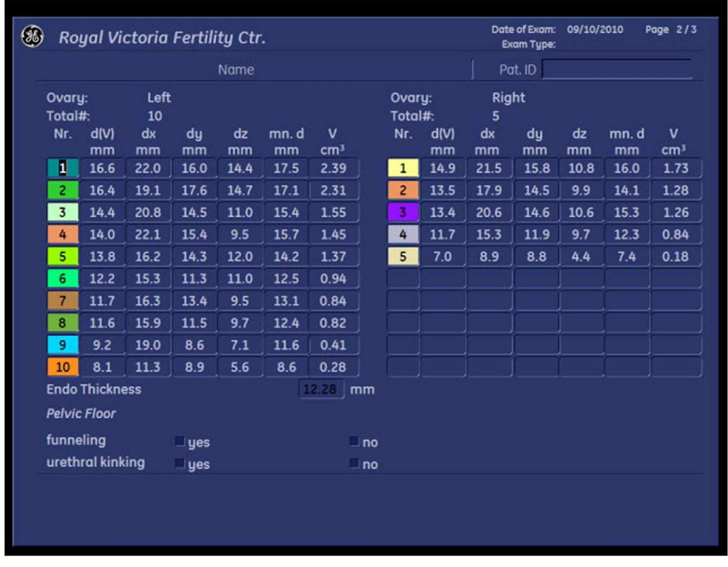The width and height of the screenshot is (728, 567).
Task: Select left ovary follicle 1 teal swatch
Action: [63, 168]
